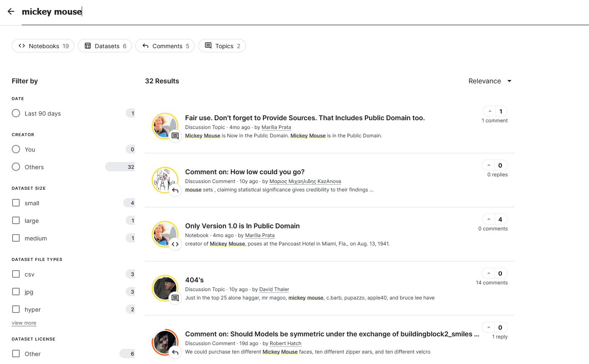This screenshot has height=364, width=589.
Task: Visit Marília Prata's profile from Fair use result
Action: pyautogui.click(x=276, y=127)
